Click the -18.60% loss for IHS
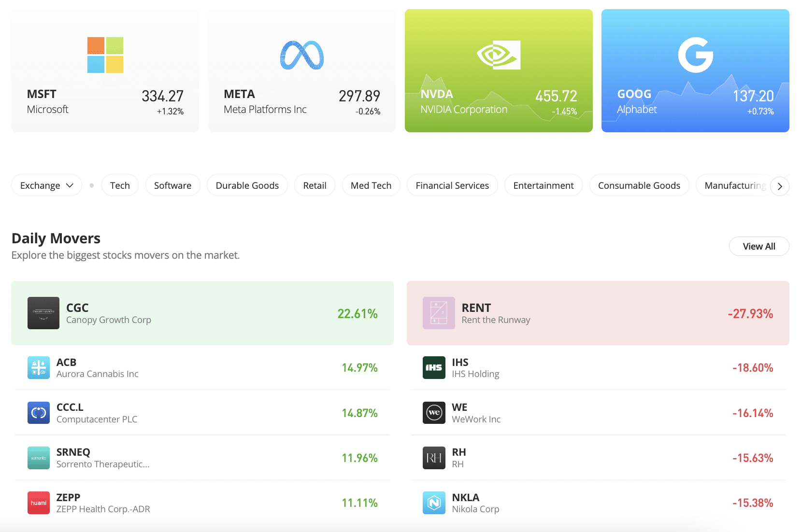 coord(753,368)
